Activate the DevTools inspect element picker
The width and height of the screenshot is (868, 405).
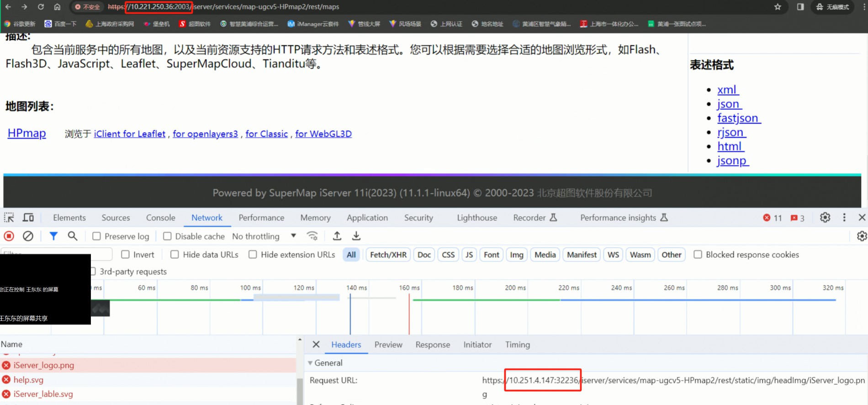pos(9,218)
